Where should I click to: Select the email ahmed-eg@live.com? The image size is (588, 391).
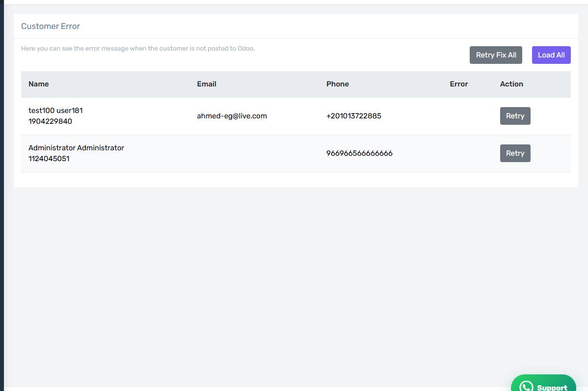(x=232, y=116)
